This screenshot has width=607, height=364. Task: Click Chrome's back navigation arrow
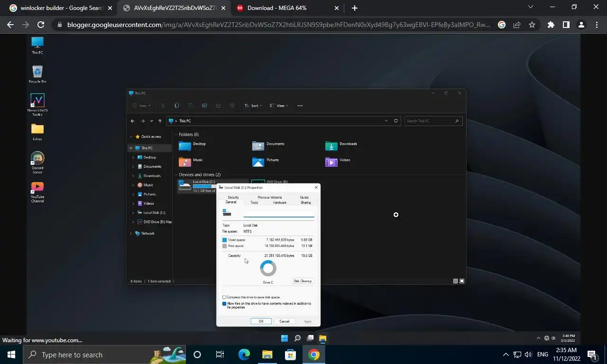(x=10, y=25)
